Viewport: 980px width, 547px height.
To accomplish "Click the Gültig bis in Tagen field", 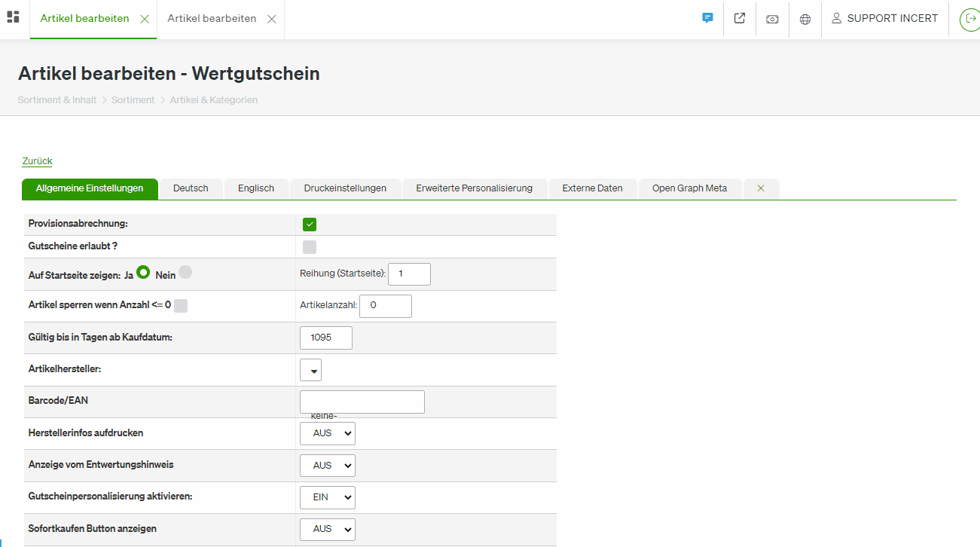I will (326, 338).
